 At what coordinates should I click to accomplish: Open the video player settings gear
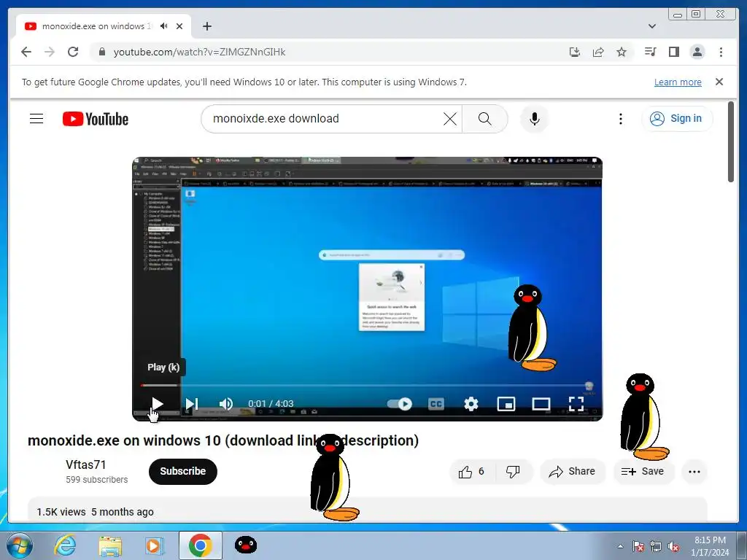tap(471, 404)
